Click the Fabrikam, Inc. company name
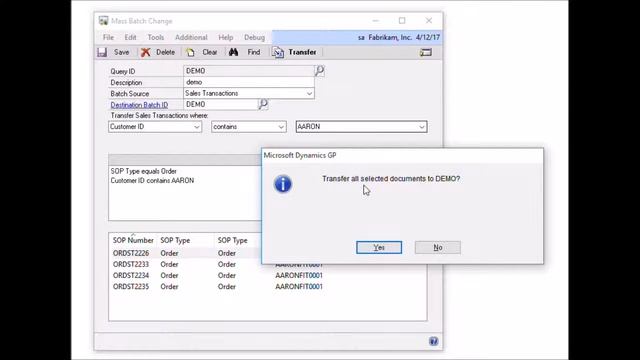This screenshot has height=360, width=640. pos(390,37)
